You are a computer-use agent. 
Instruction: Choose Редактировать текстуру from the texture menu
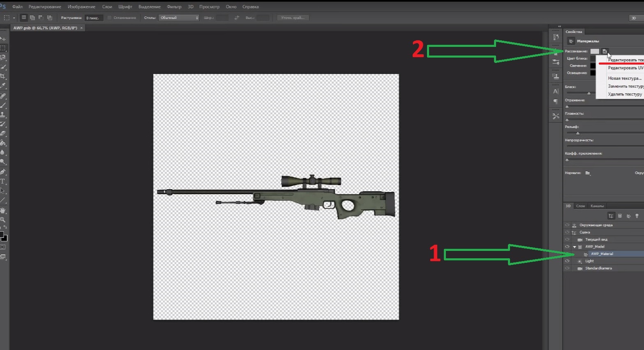[x=625, y=60]
